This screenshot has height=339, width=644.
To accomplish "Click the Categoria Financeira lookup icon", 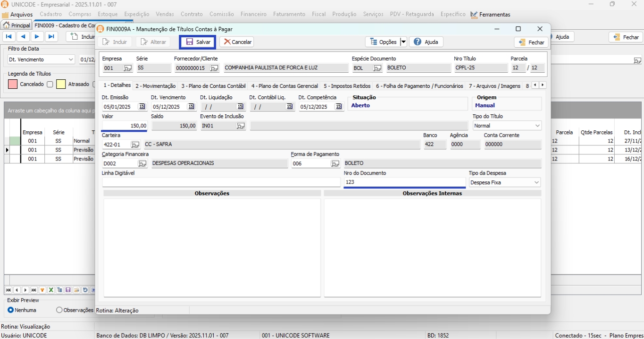I will tap(142, 164).
